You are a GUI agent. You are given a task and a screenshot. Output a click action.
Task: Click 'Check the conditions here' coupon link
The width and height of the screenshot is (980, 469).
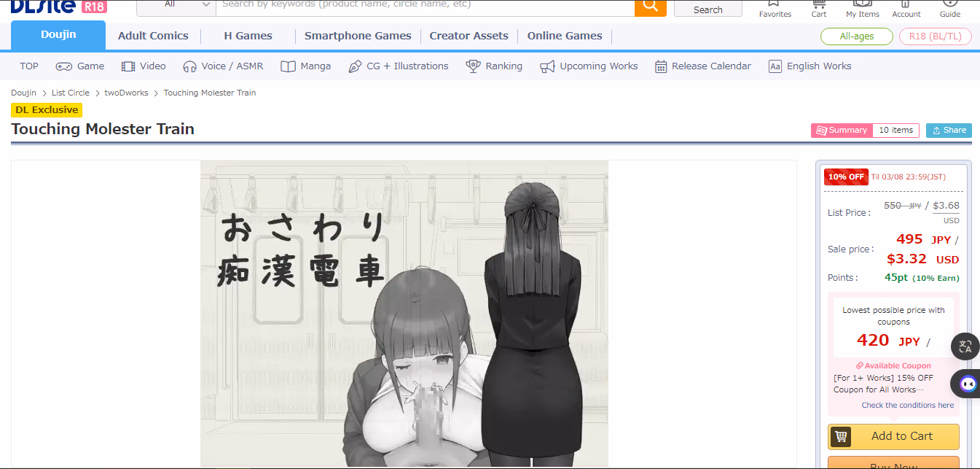[x=908, y=406]
